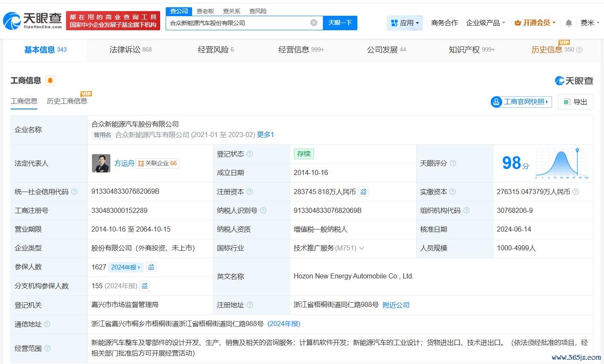Screen dimensions: 604x364
Task: Clear the company search box text
Action: (x=314, y=23)
